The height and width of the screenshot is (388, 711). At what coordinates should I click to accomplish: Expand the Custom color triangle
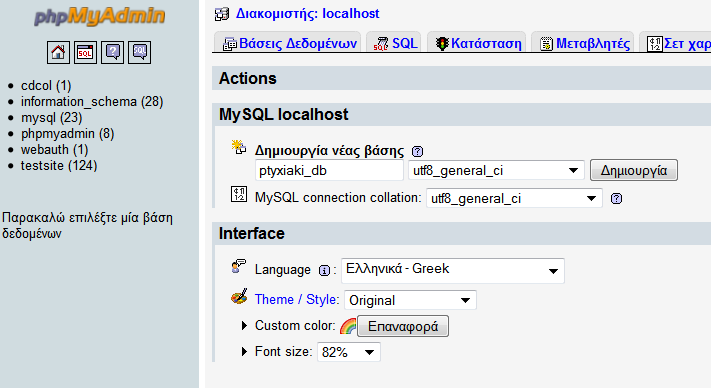coord(244,325)
